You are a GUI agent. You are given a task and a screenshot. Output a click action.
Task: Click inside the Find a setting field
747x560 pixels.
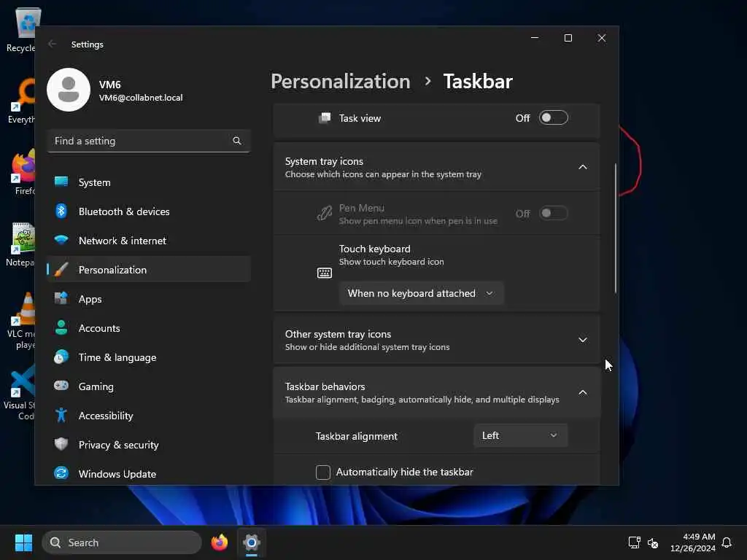149,141
